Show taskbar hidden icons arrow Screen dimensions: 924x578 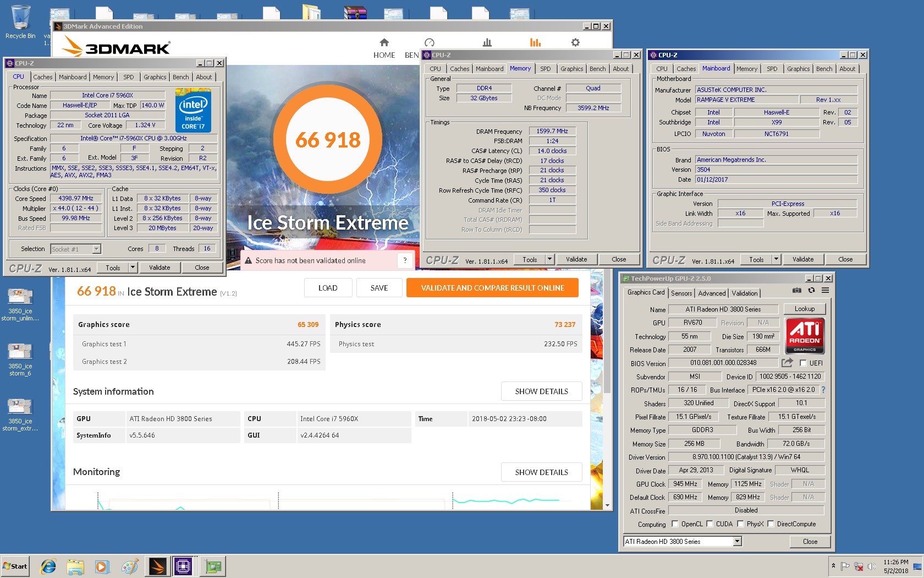[x=833, y=566]
